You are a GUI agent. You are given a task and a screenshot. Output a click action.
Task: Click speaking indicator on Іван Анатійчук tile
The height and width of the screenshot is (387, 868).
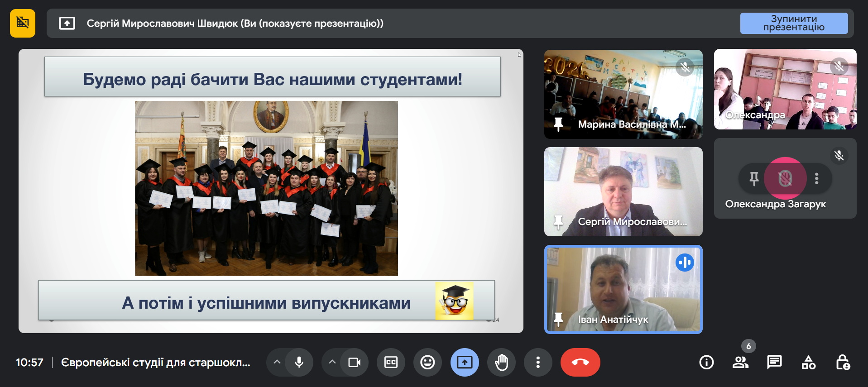coord(685,262)
